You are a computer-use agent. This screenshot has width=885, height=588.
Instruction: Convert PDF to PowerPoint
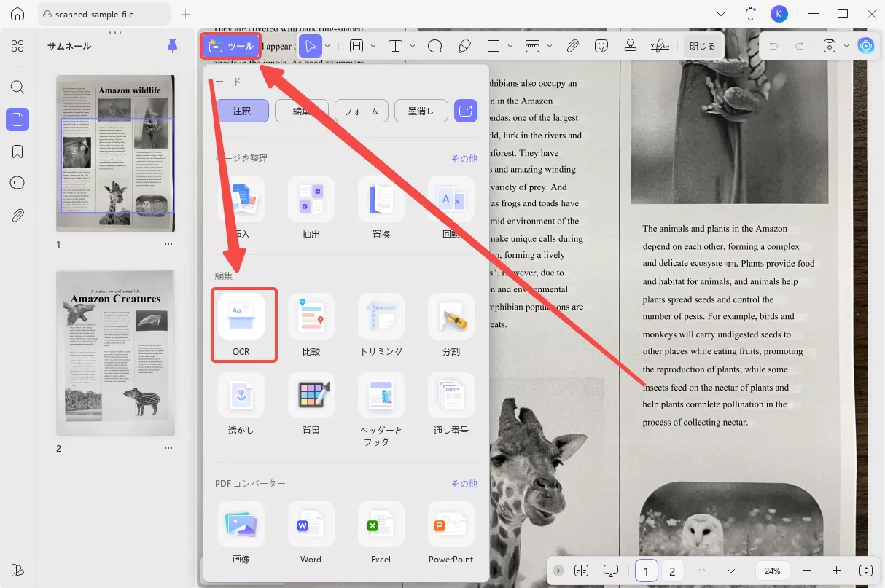451,533
